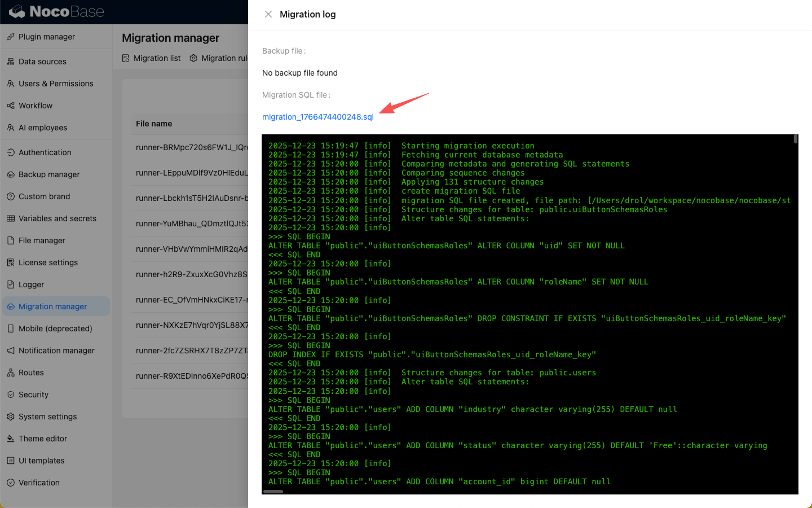Screen dimensions: 812x508
Task: Click the Routes icon in sidebar
Action: click(x=11, y=373)
